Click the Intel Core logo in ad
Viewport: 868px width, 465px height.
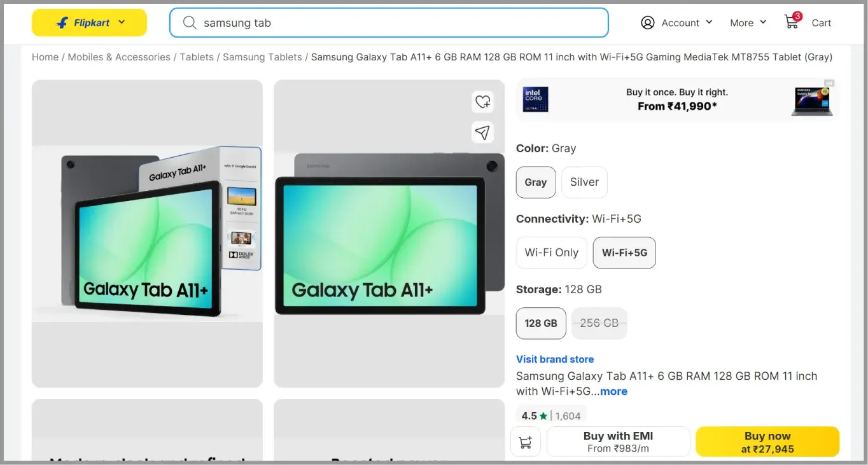[535, 99]
